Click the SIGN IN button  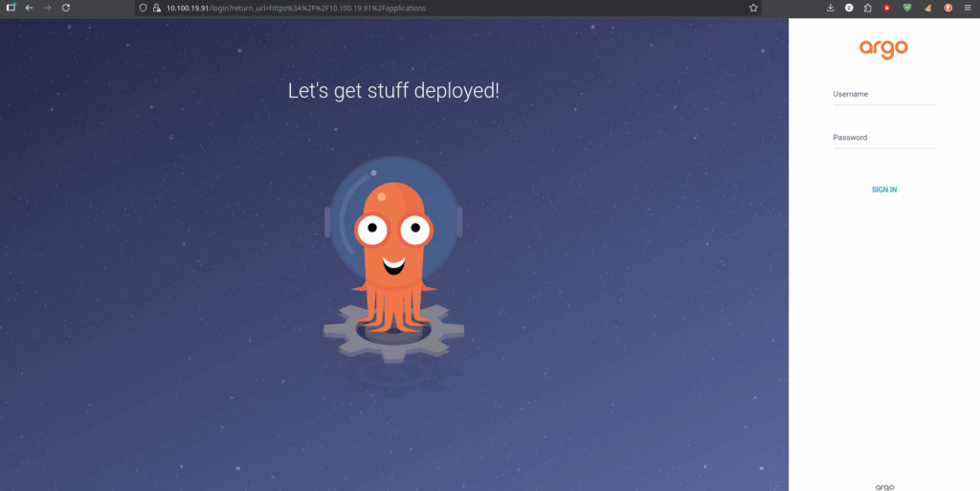883,190
